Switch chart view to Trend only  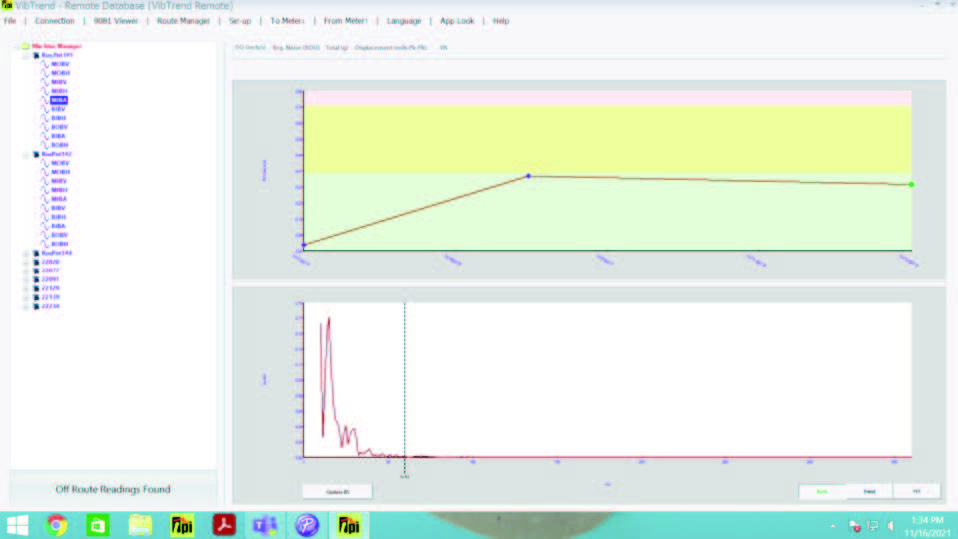click(x=870, y=491)
